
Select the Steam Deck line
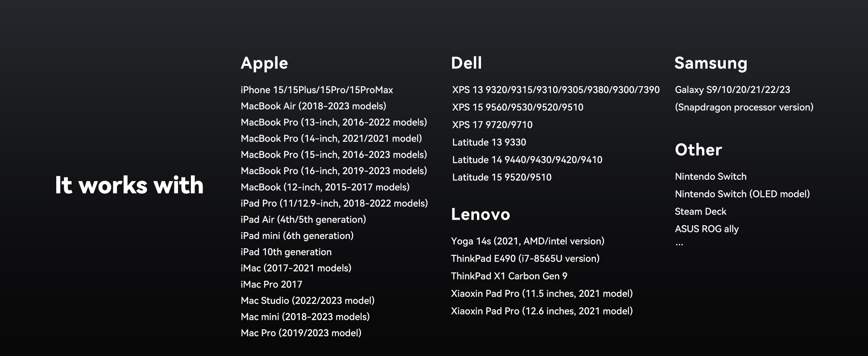pyautogui.click(x=700, y=212)
